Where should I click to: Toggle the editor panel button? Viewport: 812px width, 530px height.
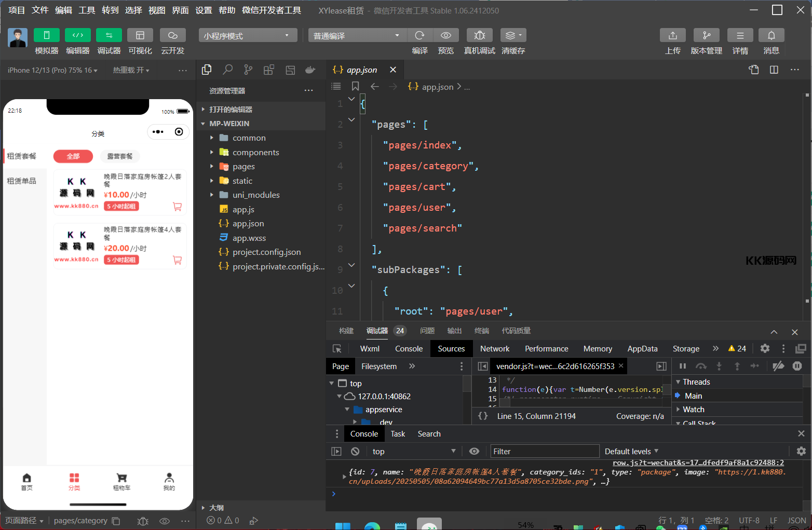point(78,35)
